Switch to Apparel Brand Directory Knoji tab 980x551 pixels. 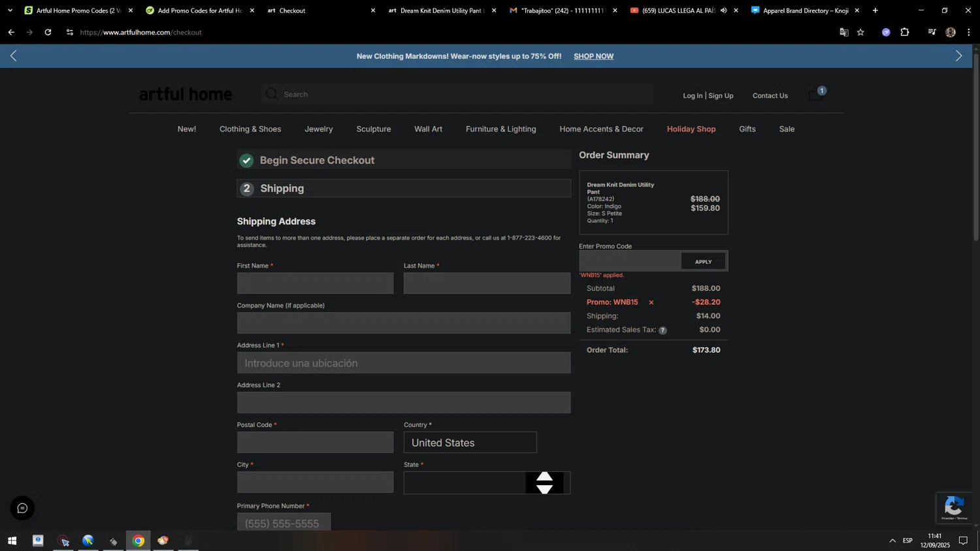click(806, 10)
